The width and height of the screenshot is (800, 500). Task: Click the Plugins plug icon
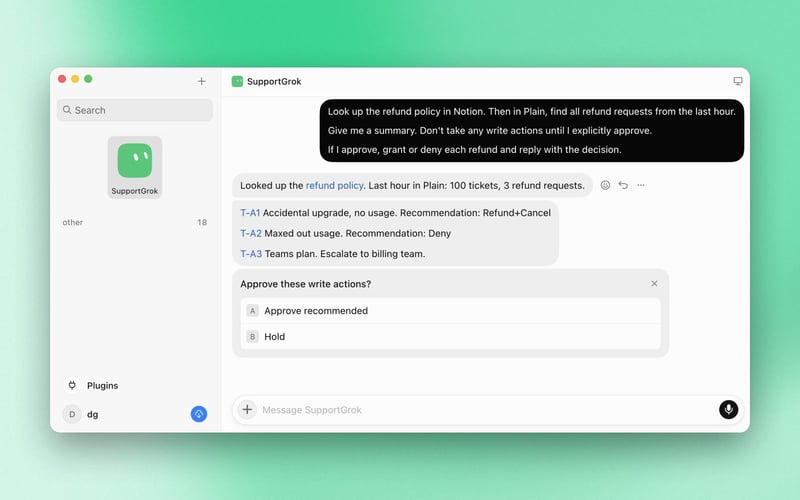[72, 385]
